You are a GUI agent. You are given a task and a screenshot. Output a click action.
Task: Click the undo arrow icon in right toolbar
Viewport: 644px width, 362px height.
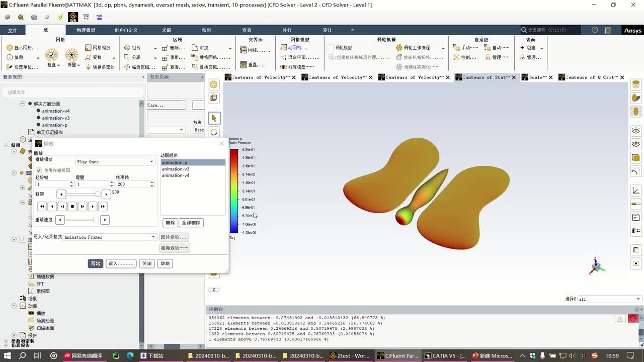pos(636,172)
